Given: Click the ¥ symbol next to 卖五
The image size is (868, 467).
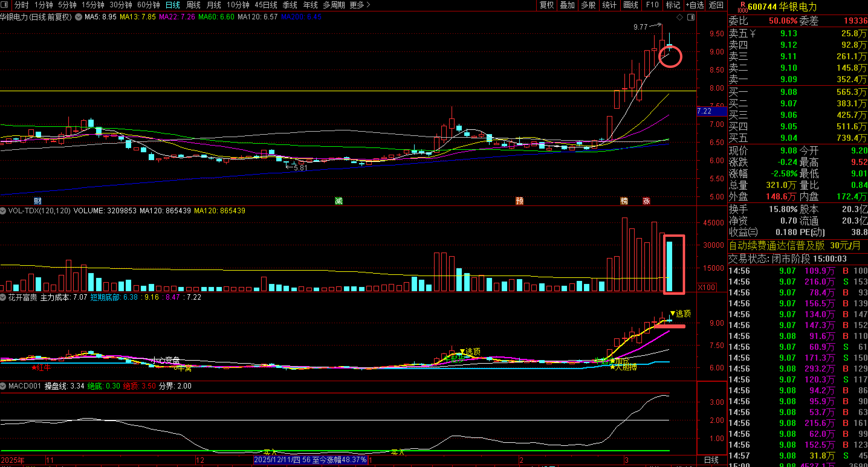Looking at the screenshot, I should click(753, 33).
